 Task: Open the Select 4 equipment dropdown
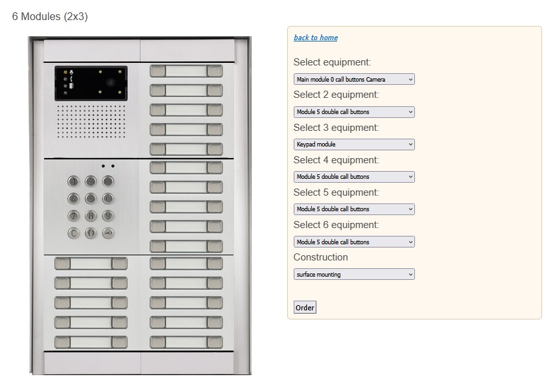tap(353, 177)
